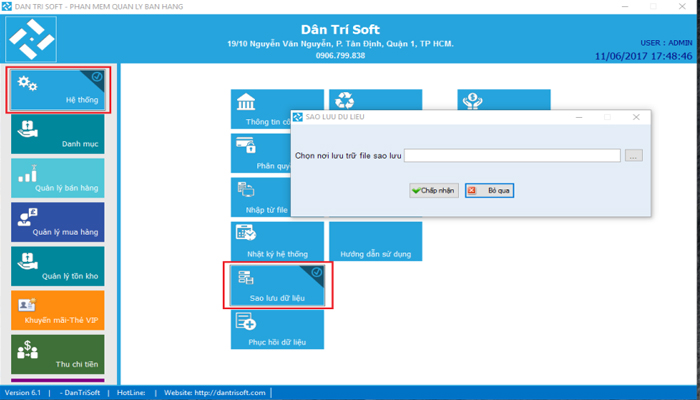Image resolution: width=700 pixels, height=400 pixels.
Task: Open the Nhật ký hệ thống tile
Action: click(x=277, y=241)
